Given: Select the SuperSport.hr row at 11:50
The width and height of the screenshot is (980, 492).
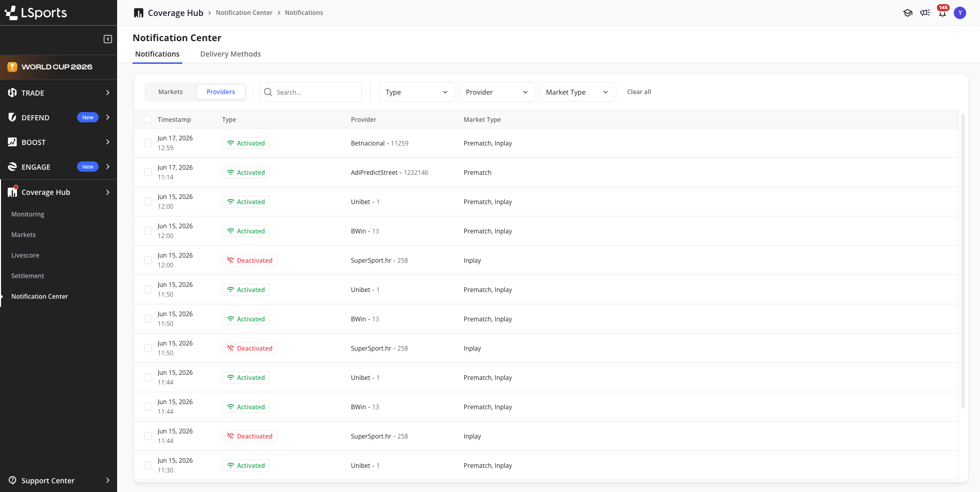Looking at the screenshot, I should point(148,348).
